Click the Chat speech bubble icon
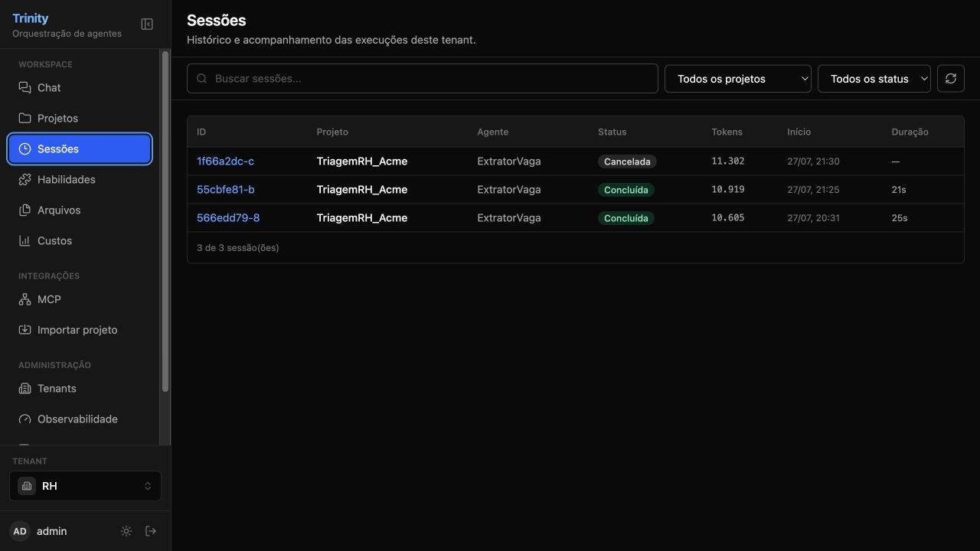 coord(25,88)
